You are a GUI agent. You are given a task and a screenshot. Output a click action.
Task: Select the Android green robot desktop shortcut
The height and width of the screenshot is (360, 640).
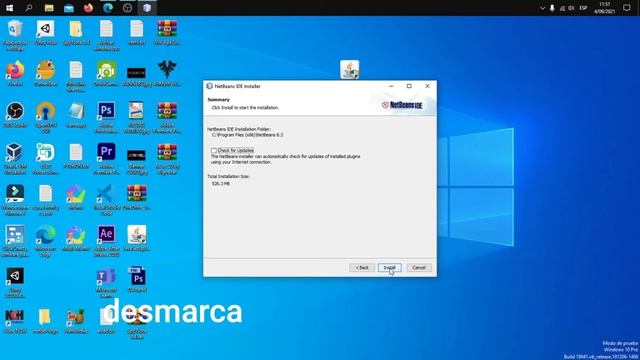click(106, 74)
